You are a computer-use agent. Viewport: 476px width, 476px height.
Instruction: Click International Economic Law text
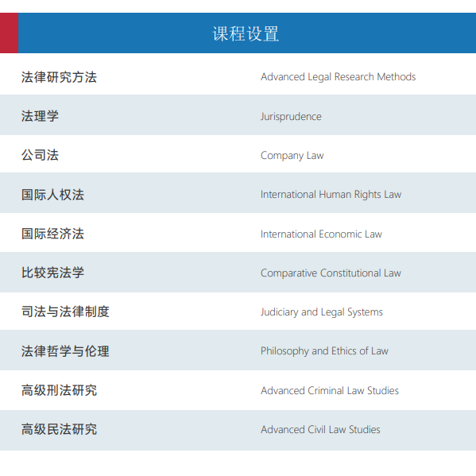(321, 234)
